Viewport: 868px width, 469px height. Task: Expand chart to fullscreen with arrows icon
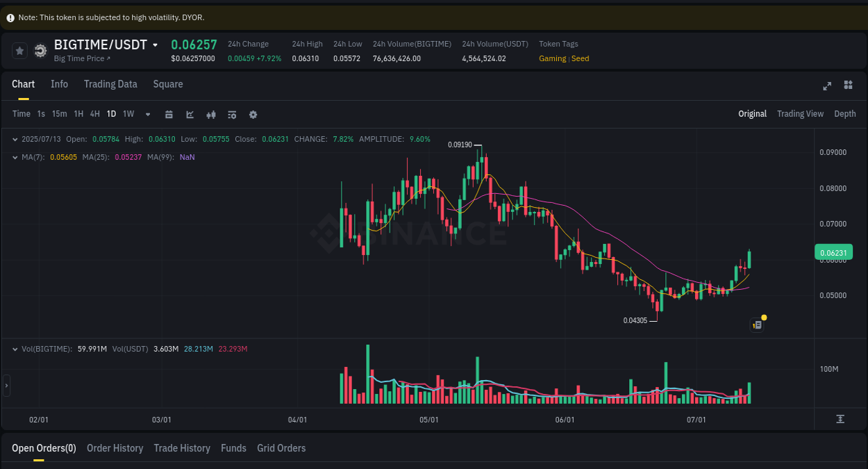click(x=827, y=85)
